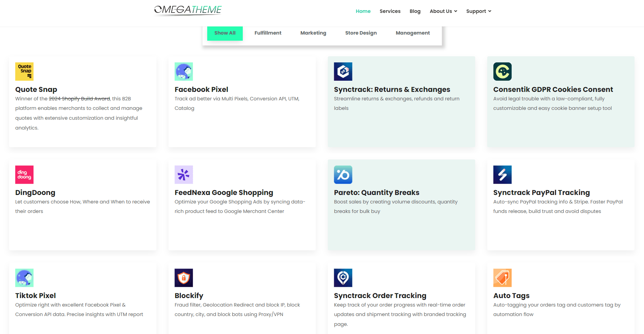Click the OmegaTheme logo
Viewport: 644px width, 334px height.
pyautogui.click(x=188, y=11)
